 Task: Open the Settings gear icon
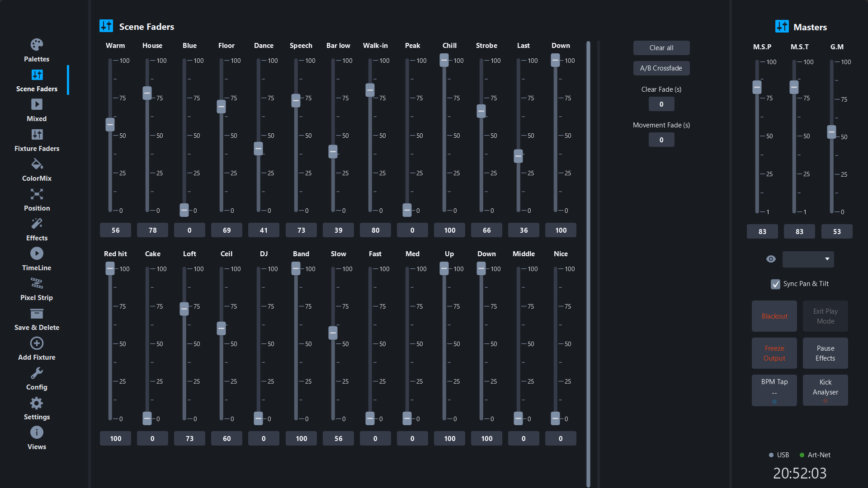37,403
